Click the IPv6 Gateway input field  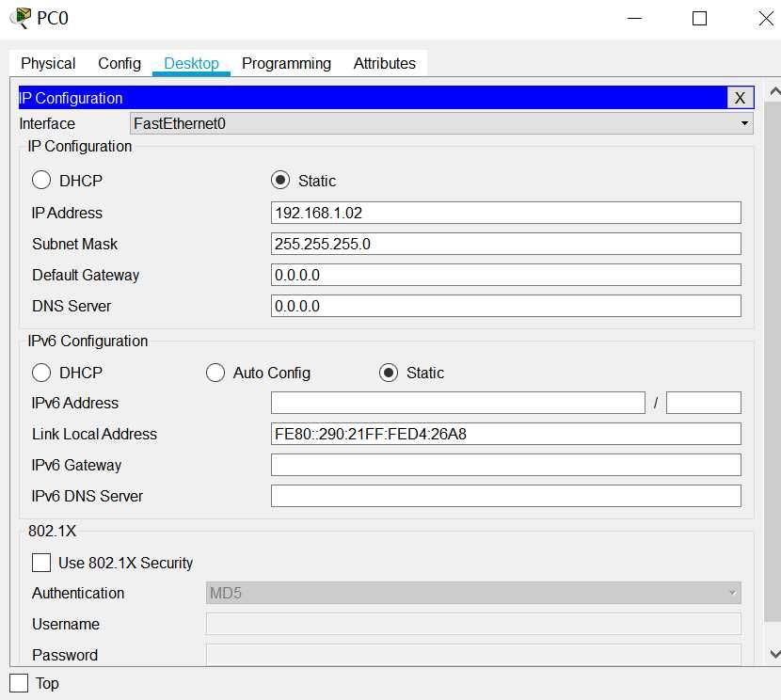coord(505,465)
